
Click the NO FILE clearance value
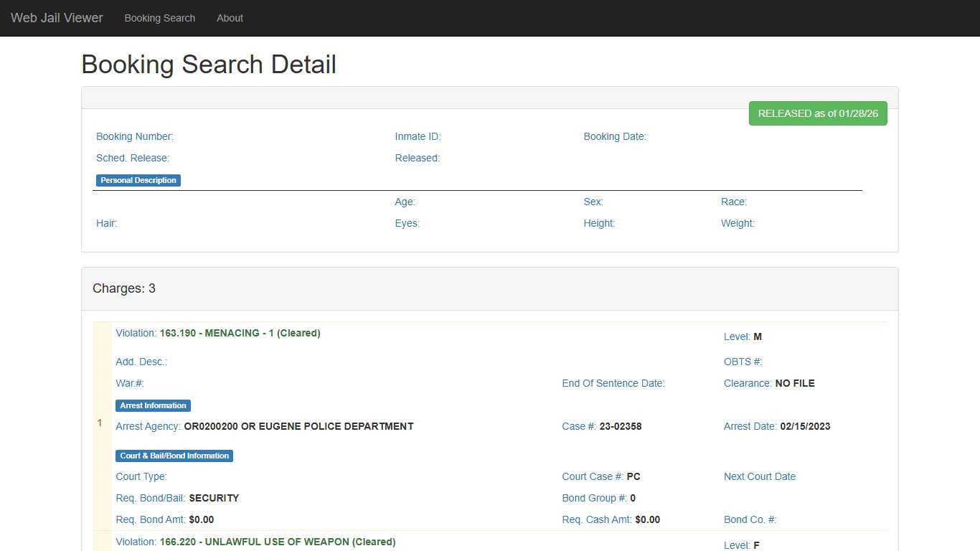point(795,383)
